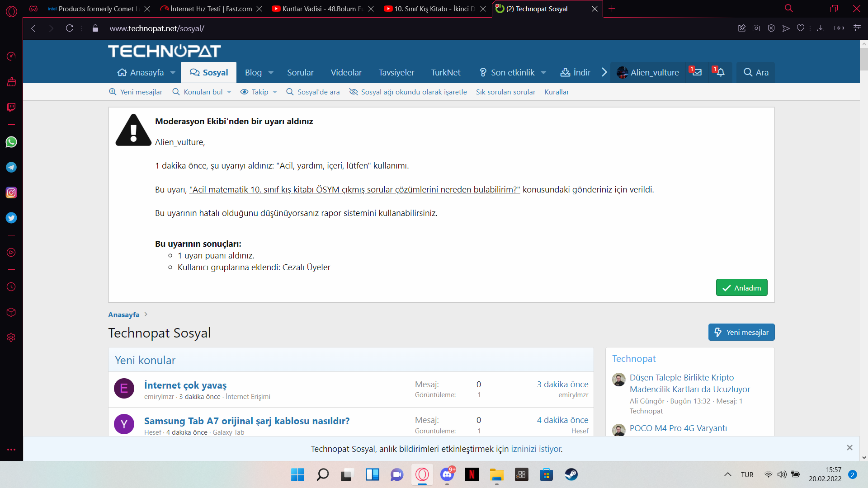This screenshot has height=488, width=868.
Task: Switch to the Fast.com browser tab
Action: pyautogui.click(x=210, y=9)
